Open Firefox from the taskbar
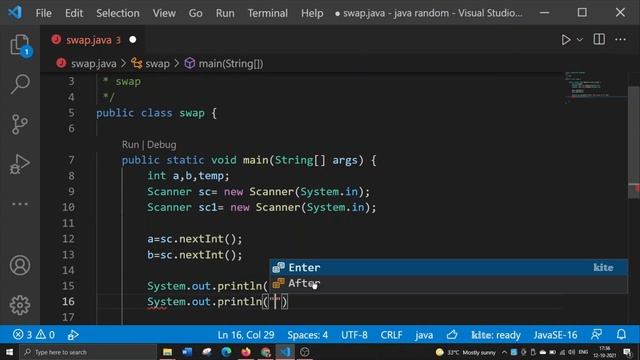 tap(246, 352)
